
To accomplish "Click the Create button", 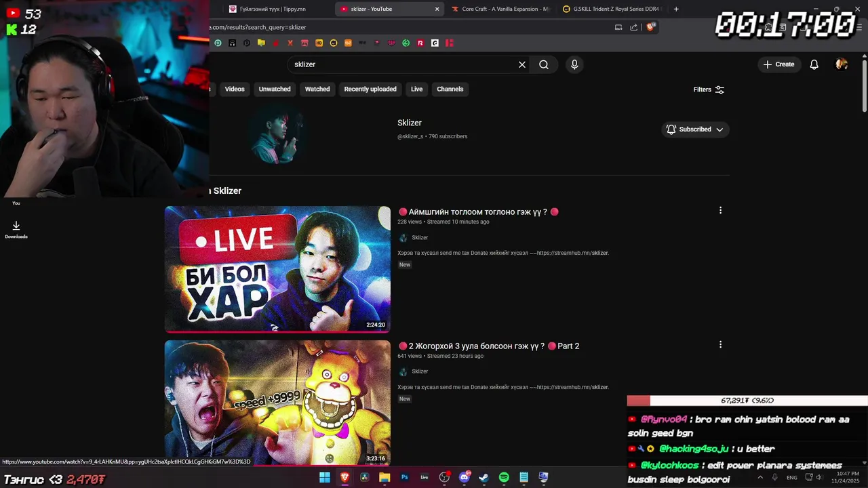I will 778,64.
